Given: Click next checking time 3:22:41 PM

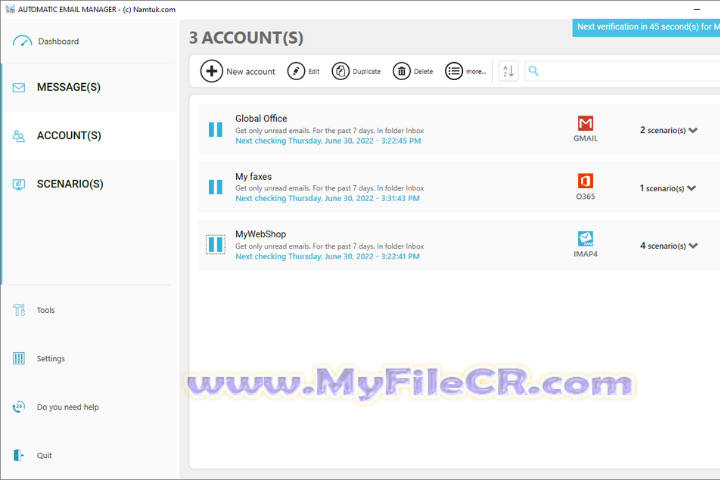Looking at the screenshot, I should [x=327, y=256].
